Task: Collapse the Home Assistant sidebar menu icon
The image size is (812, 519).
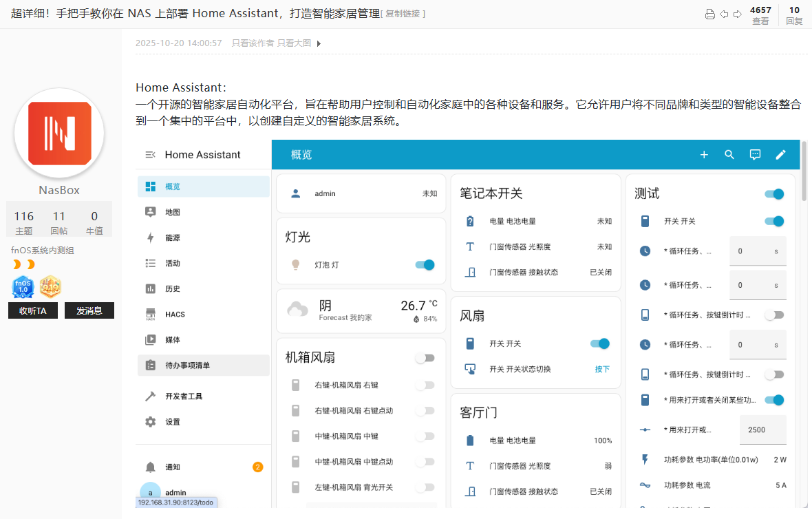Action: (x=150, y=155)
